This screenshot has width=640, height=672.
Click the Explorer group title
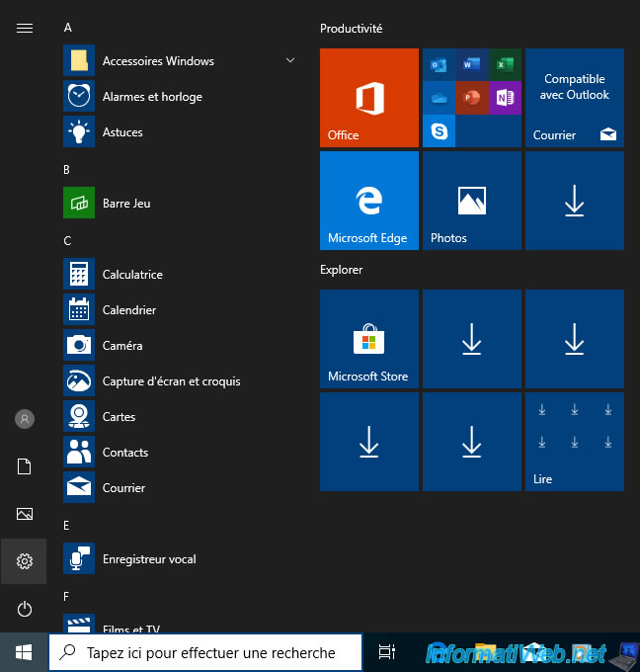[x=341, y=270]
